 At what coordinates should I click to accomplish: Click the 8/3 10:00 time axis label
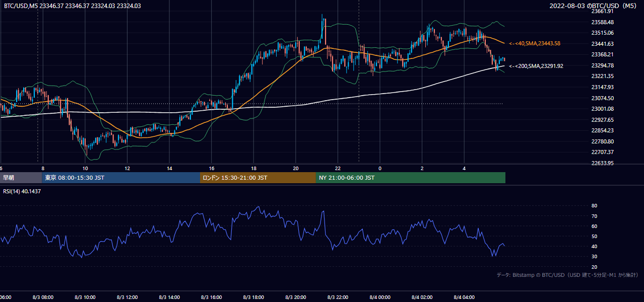coord(85,297)
